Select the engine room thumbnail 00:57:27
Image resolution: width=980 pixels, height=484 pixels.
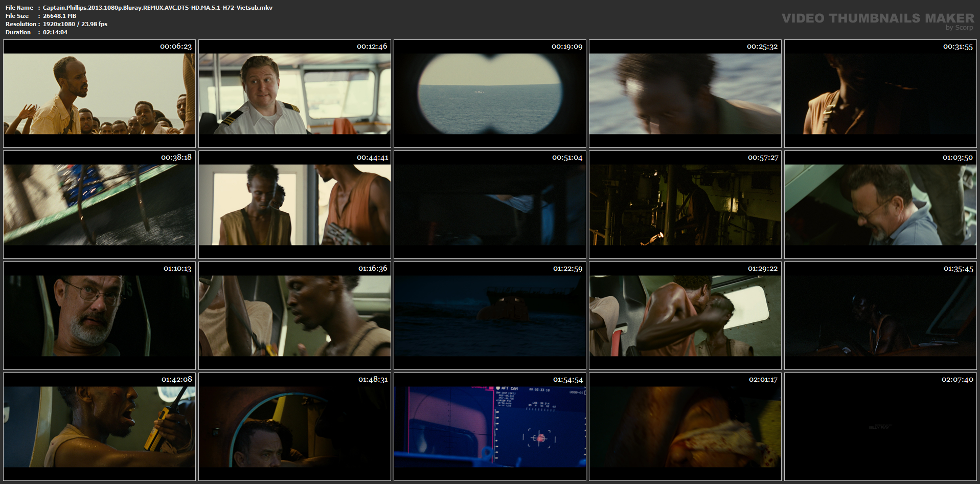[x=685, y=205]
